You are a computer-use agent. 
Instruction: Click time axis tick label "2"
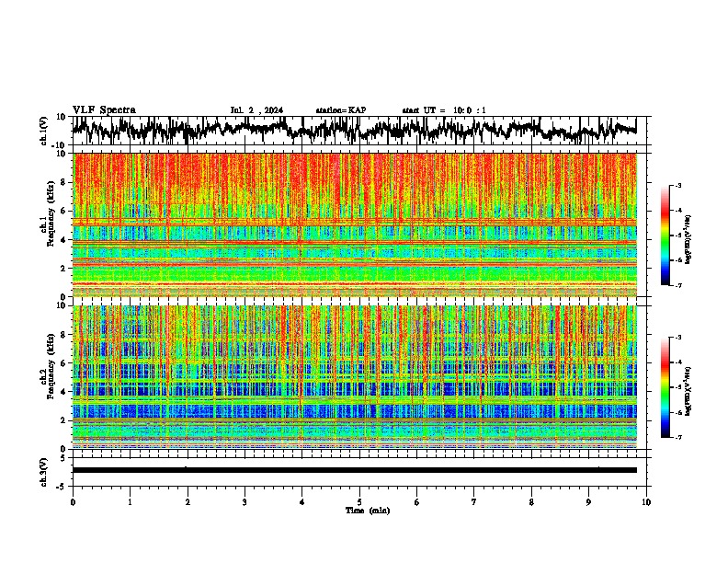(x=188, y=502)
